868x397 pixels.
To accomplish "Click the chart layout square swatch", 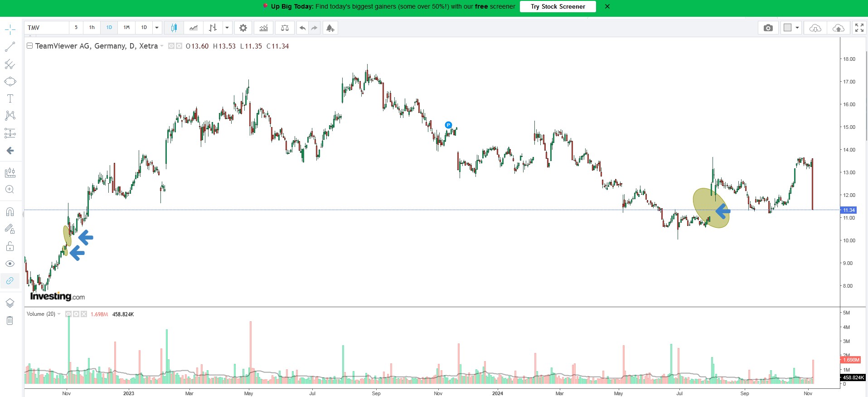I will coord(787,28).
